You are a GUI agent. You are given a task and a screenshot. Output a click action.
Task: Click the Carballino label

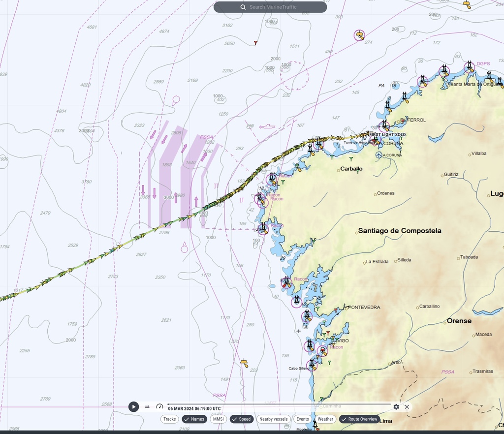(x=429, y=307)
